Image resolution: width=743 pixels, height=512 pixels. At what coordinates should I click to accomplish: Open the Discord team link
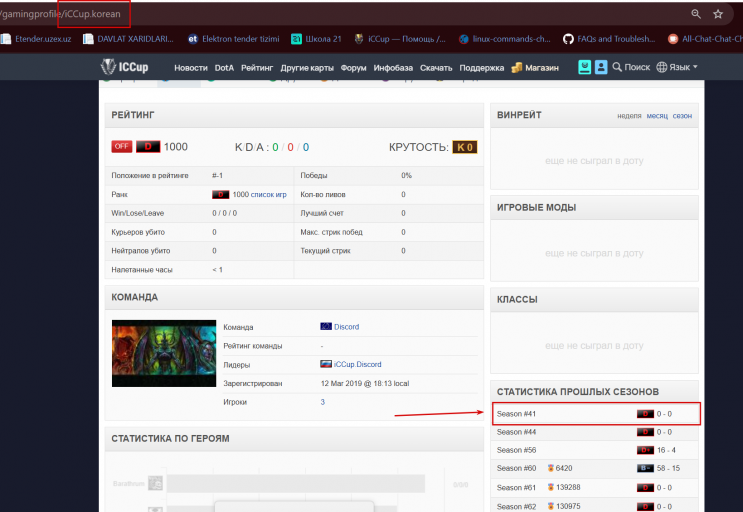346,327
